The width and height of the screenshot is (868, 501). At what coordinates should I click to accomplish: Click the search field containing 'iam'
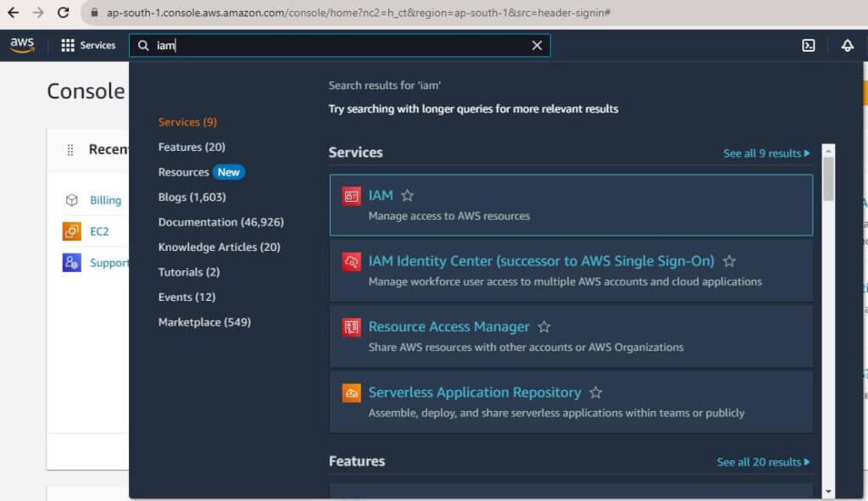pyautogui.click(x=340, y=46)
